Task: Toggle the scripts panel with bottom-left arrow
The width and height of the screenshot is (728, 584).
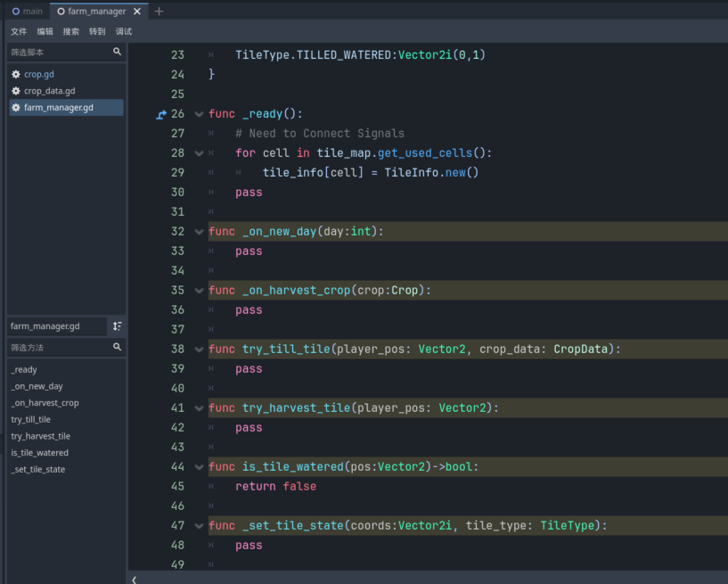Action: coord(135,579)
